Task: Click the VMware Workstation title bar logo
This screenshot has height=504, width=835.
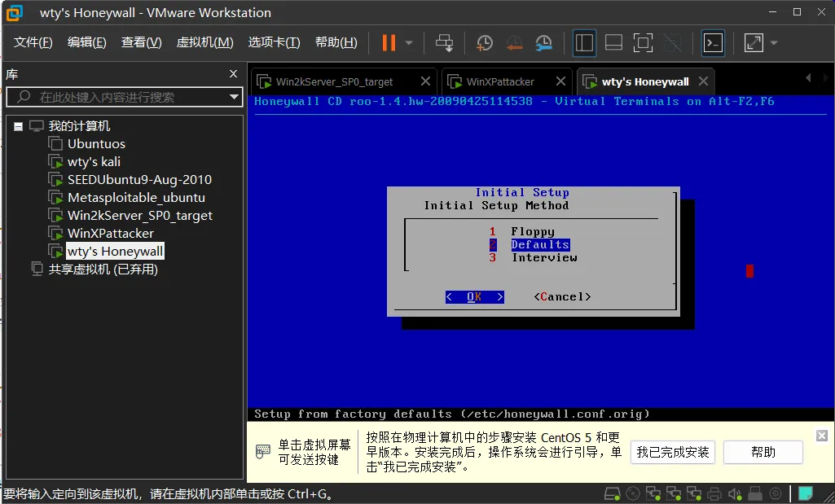Action: click(15, 13)
